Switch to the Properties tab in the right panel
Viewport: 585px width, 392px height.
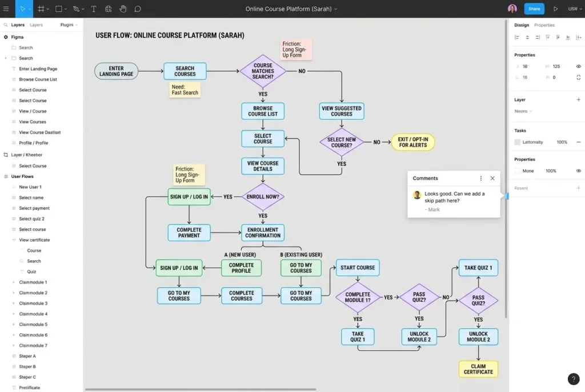[544, 25]
